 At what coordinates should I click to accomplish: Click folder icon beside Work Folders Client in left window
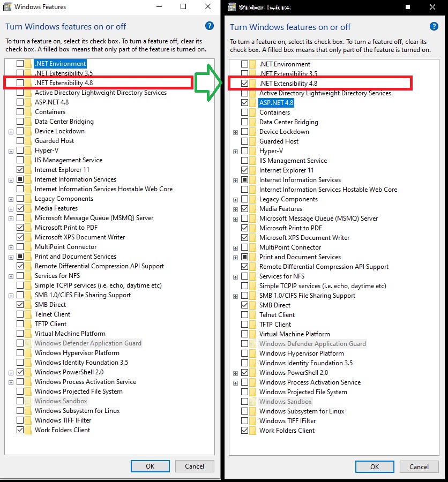[x=28, y=430]
